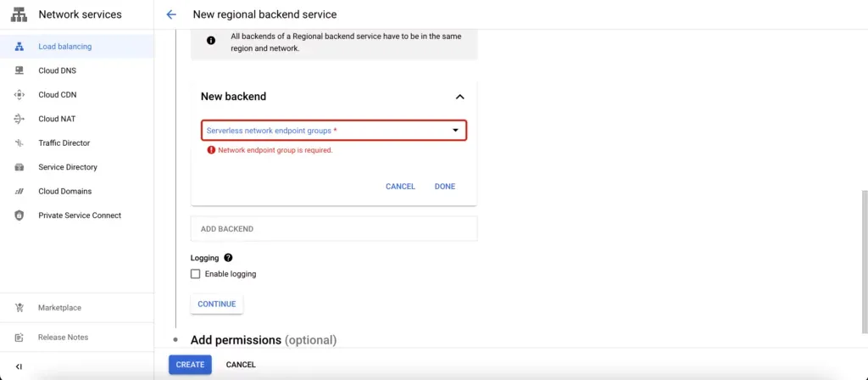The image size is (868, 380).
Task: Click the Cloud DNS icon
Action: coord(19,70)
